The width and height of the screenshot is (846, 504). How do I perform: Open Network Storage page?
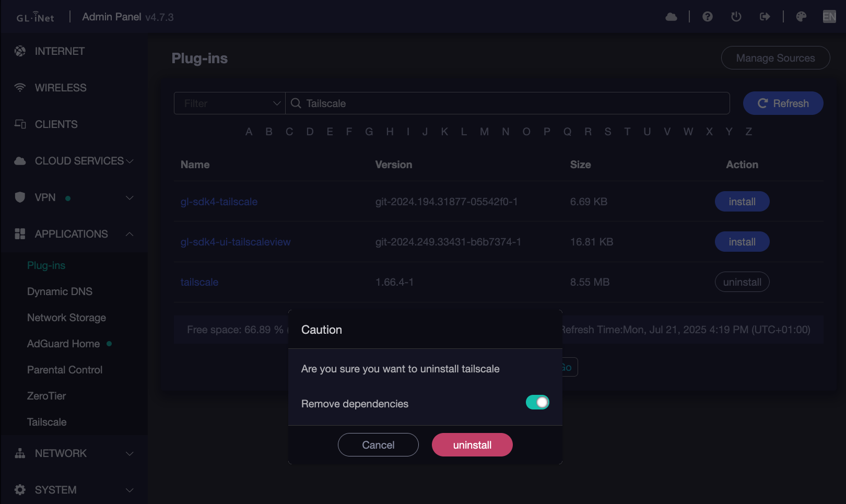click(66, 318)
